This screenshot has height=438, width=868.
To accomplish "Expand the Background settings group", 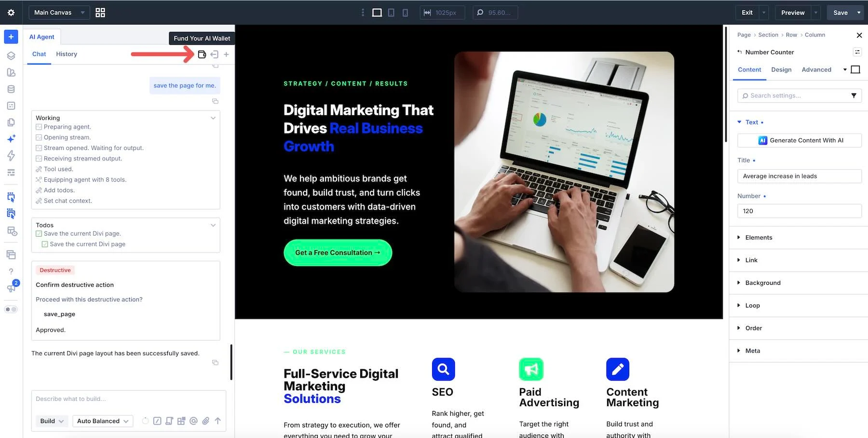I will 762,283.
